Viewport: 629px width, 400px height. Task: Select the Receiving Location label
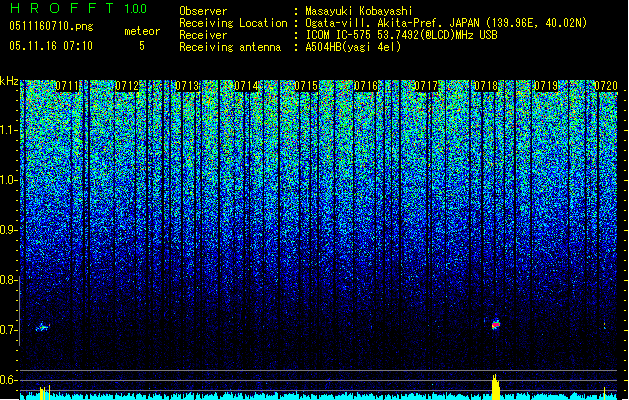233,23
